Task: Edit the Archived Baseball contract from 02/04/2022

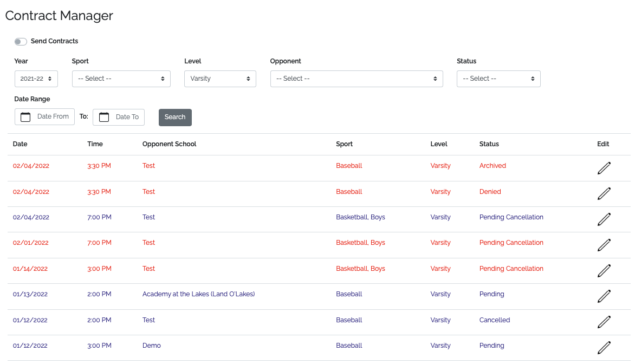Action: (604, 168)
